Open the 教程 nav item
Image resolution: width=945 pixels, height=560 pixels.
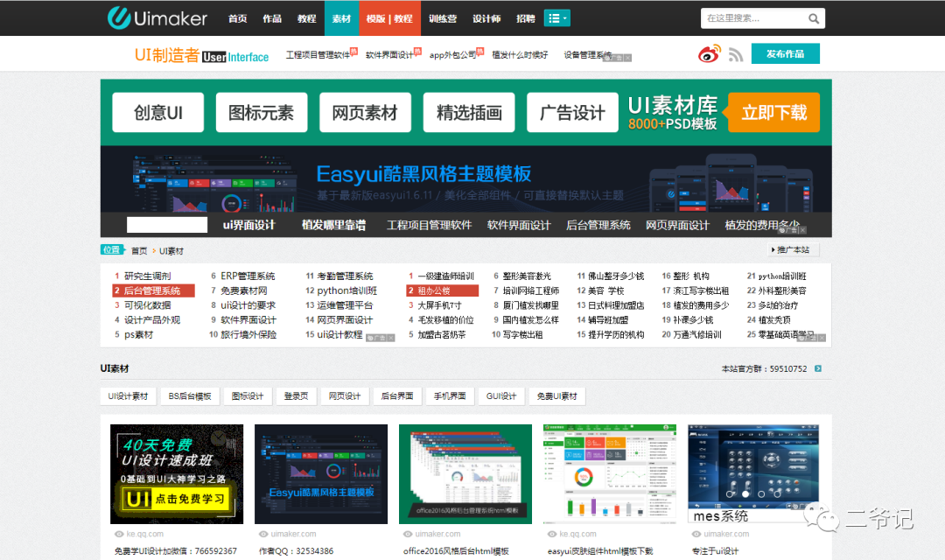pos(307,18)
